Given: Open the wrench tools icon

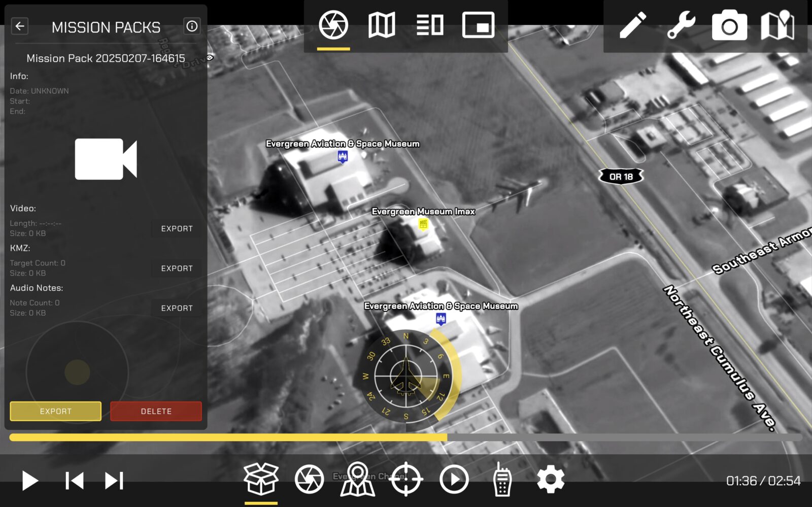Looking at the screenshot, I should [x=681, y=25].
